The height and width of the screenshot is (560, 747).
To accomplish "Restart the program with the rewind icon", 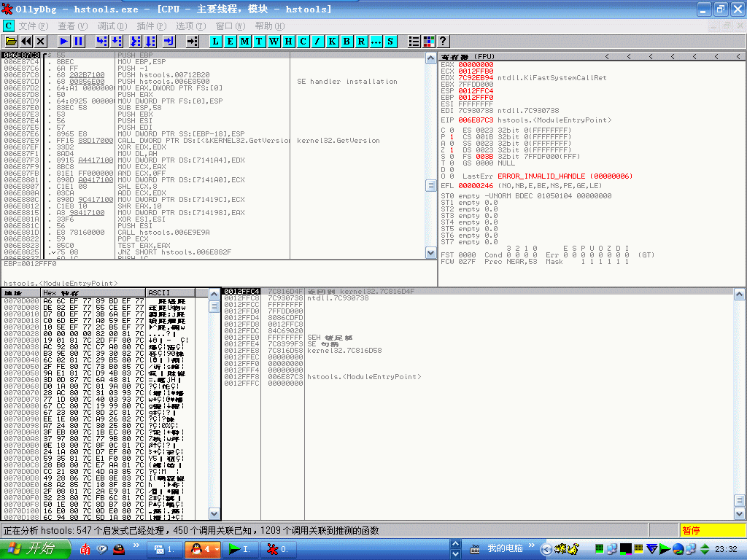I will [x=26, y=42].
